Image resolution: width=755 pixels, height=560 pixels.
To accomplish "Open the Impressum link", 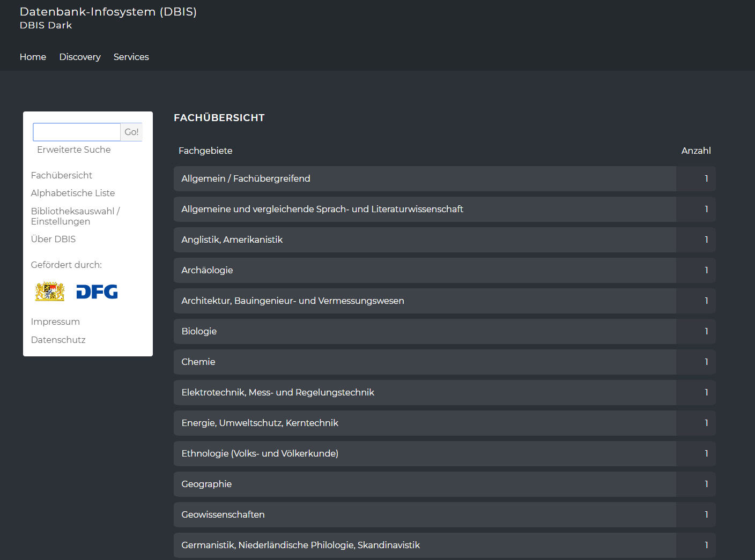I will (x=55, y=322).
